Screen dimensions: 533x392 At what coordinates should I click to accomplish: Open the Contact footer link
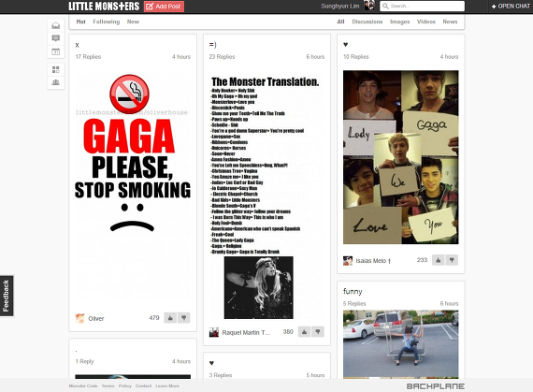(143, 385)
